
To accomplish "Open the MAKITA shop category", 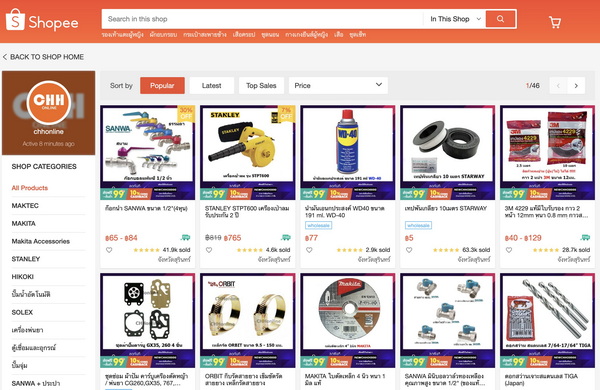I will 24,224.
